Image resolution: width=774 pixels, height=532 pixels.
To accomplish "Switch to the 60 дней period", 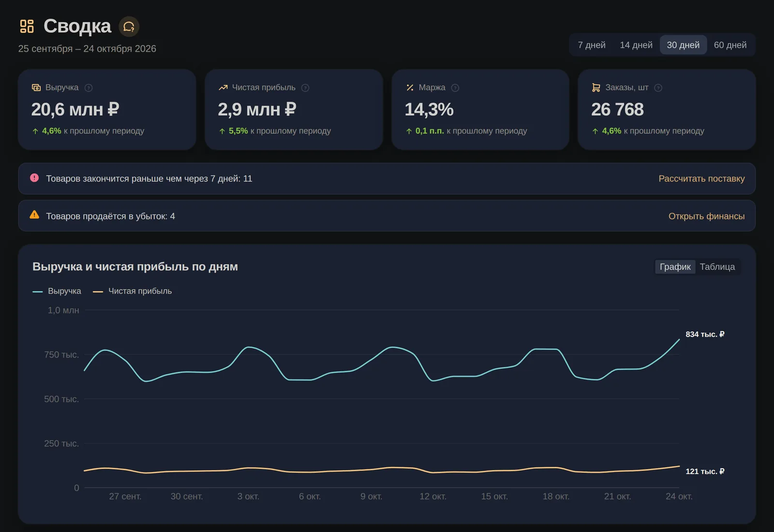I will (x=730, y=45).
